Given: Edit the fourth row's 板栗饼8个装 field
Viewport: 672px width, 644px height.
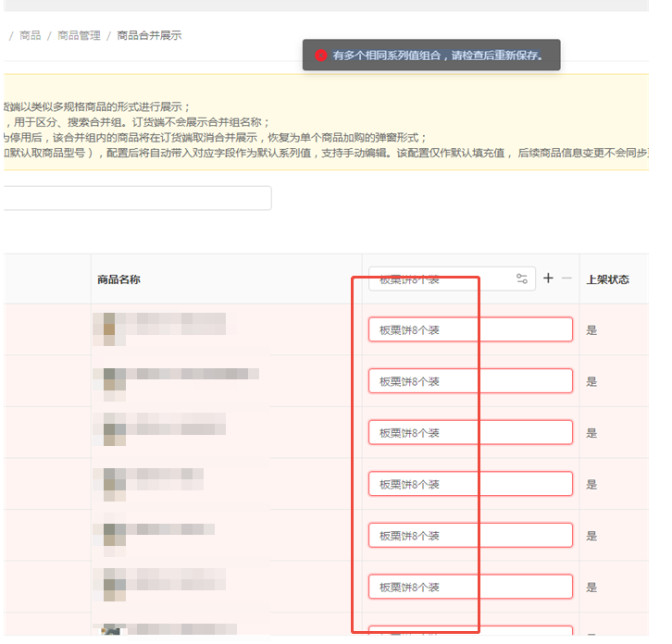Looking at the screenshot, I should coord(470,484).
